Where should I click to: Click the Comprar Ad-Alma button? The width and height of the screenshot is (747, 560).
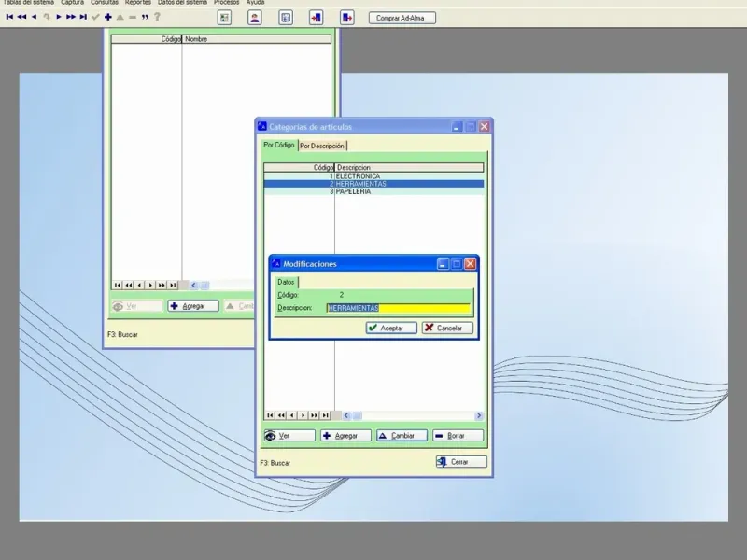(402, 18)
